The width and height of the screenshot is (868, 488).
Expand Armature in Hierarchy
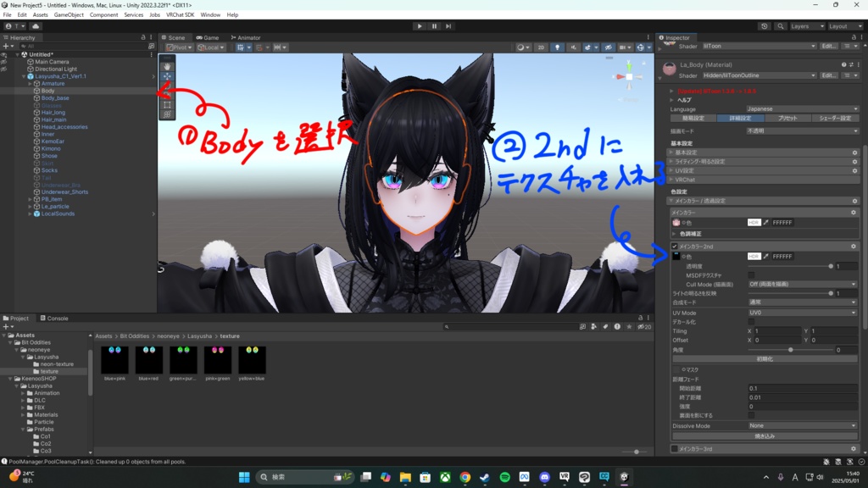[x=30, y=84]
